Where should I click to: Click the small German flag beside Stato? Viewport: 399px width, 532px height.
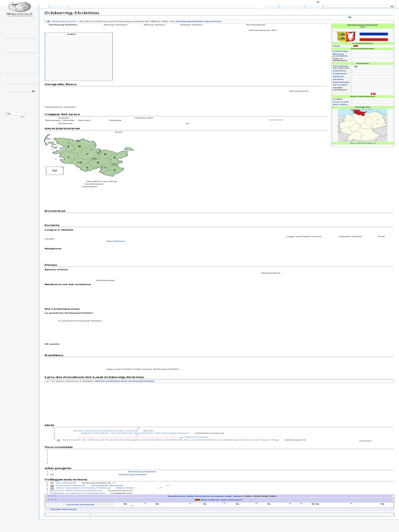coord(356,46)
